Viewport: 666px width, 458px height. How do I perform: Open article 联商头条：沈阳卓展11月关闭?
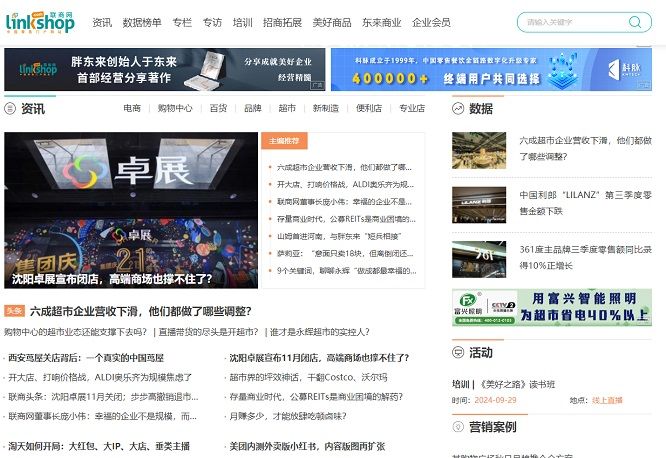coord(103,397)
